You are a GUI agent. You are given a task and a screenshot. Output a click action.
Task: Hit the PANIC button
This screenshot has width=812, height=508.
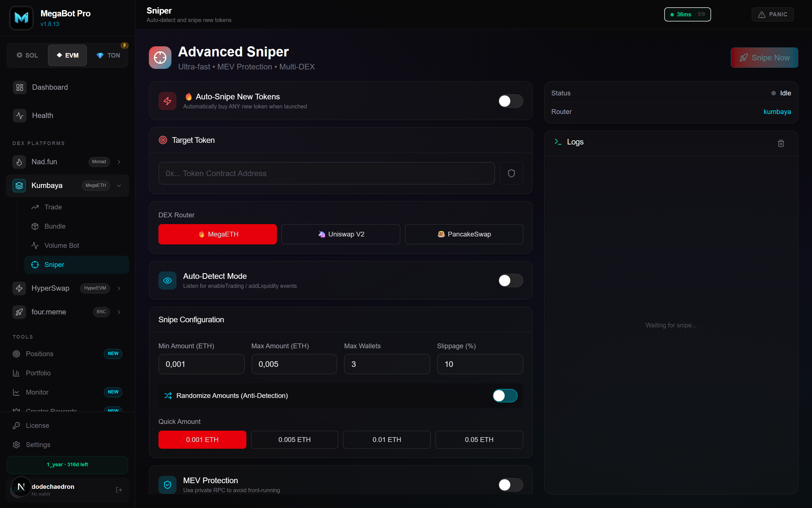coord(773,14)
